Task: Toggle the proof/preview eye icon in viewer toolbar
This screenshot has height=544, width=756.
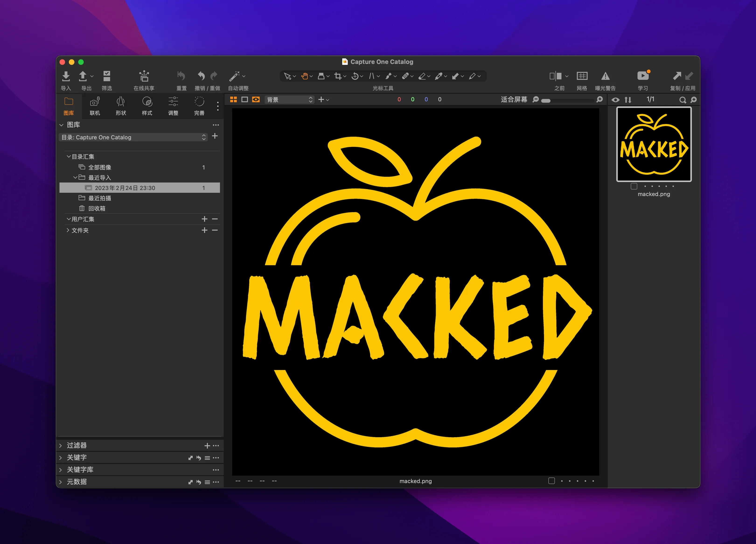Action: coord(256,99)
